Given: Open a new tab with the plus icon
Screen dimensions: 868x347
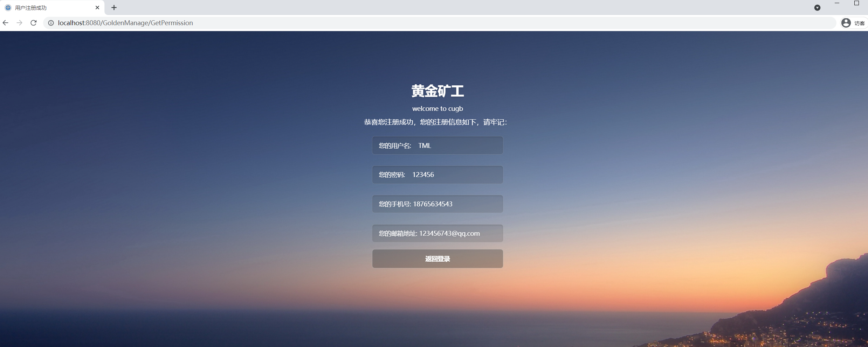Looking at the screenshot, I should point(113,7).
